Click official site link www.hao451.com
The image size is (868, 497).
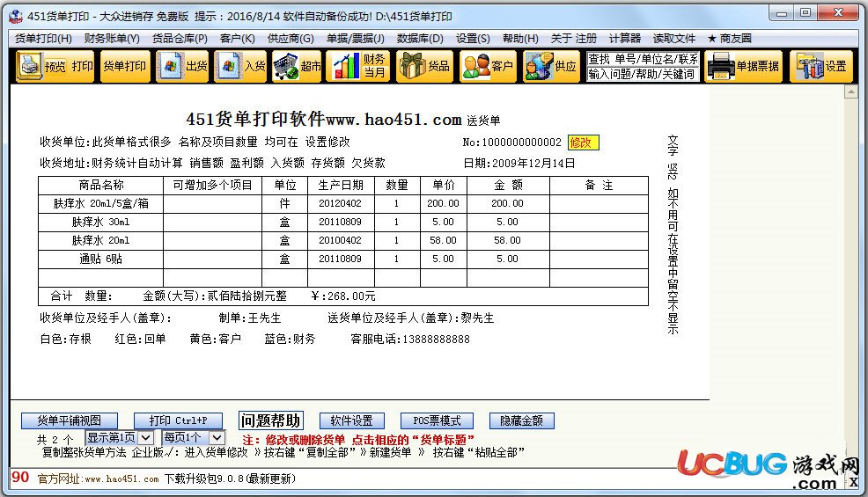click(121, 479)
